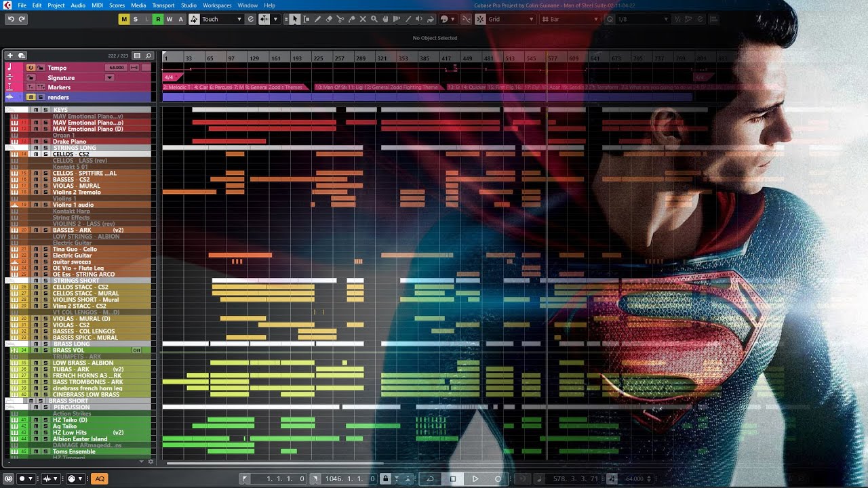The image size is (868, 488).
Task: Open the Workspaces menu
Action: click(x=217, y=5)
